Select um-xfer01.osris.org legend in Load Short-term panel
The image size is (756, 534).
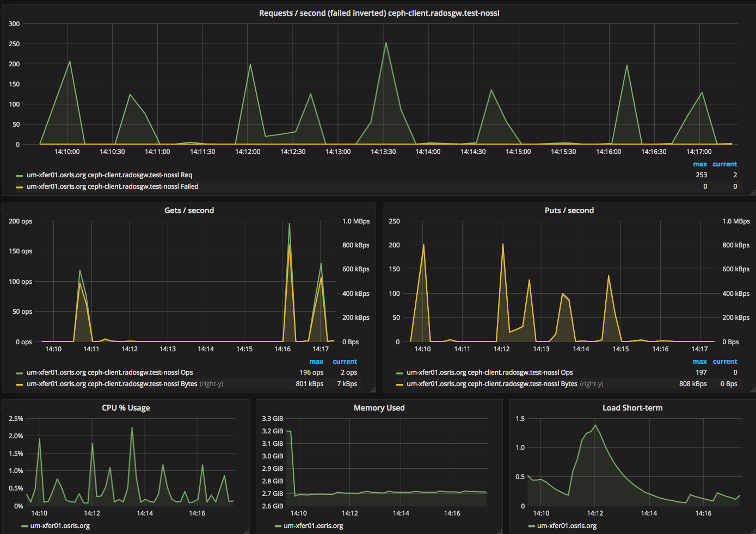pos(567,526)
